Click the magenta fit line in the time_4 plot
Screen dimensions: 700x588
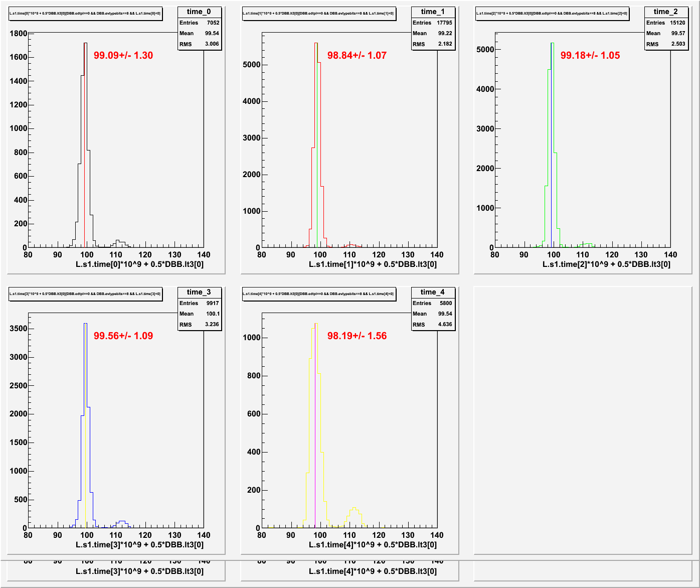pyautogui.click(x=315, y=426)
